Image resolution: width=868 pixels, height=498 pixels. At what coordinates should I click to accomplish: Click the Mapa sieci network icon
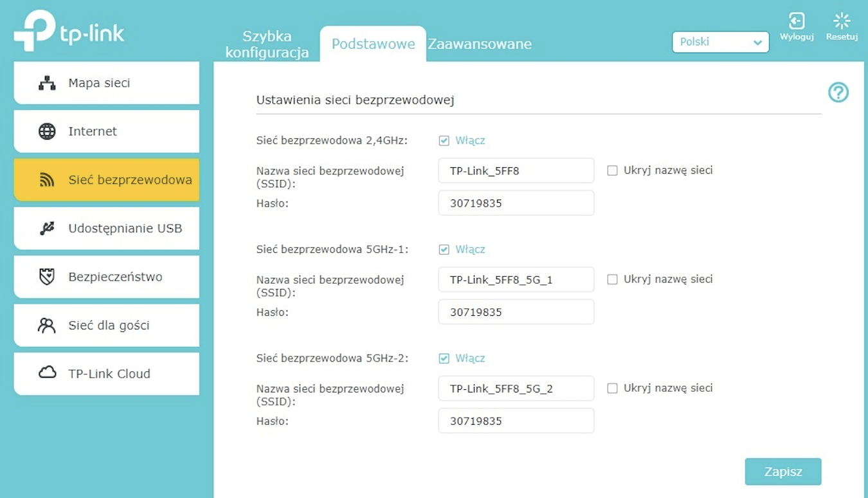(47, 83)
